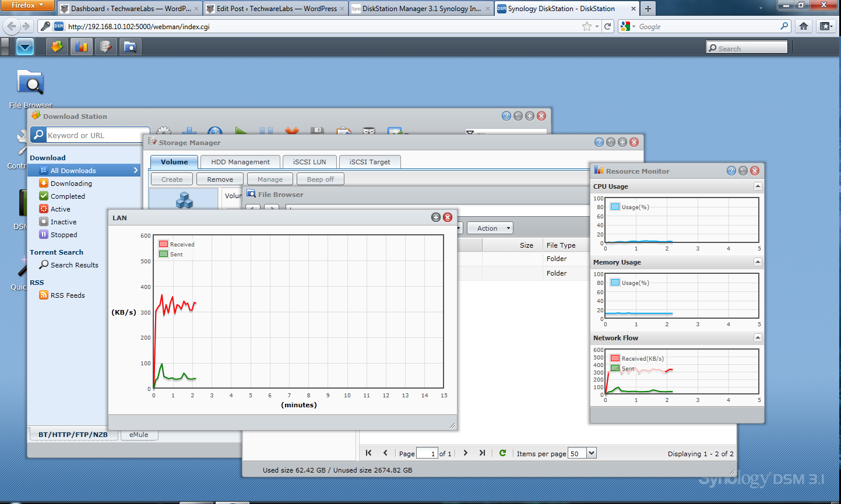Switch to the Volume tab
The width and height of the screenshot is (841, 504).
(174, 162)
